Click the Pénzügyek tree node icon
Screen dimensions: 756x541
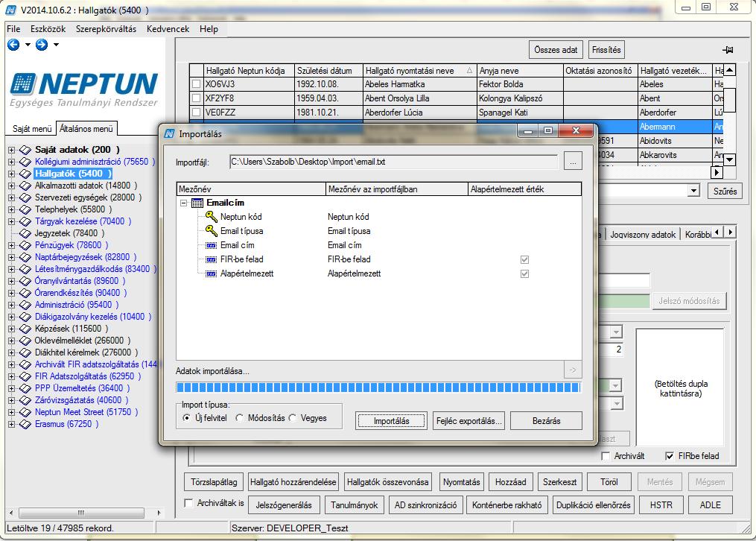pyautogui.click(x=25, y=245)
